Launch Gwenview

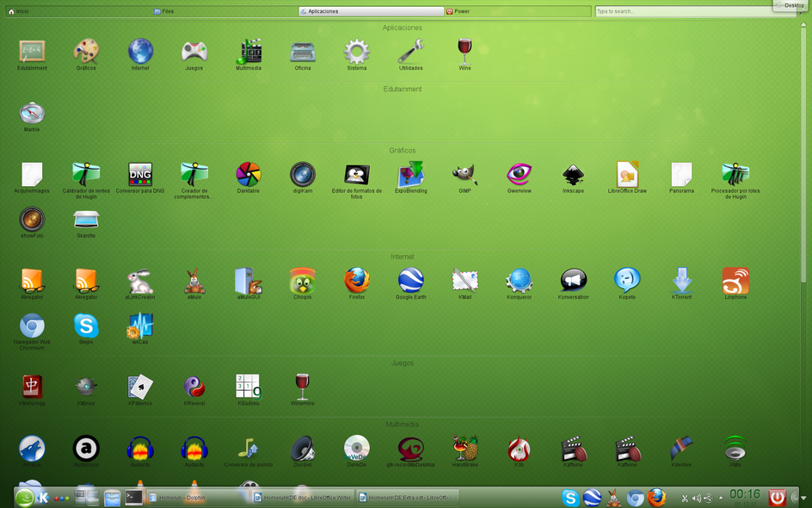point(519,177)
